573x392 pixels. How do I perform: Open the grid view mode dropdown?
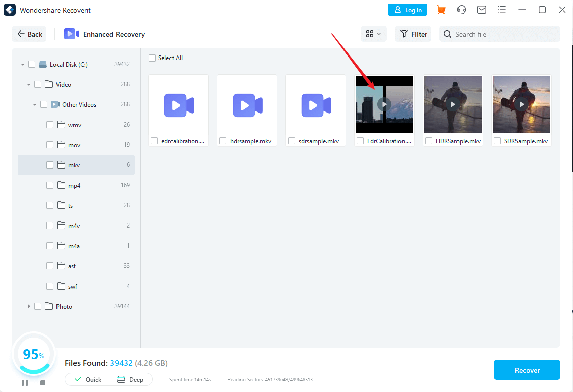373,34
